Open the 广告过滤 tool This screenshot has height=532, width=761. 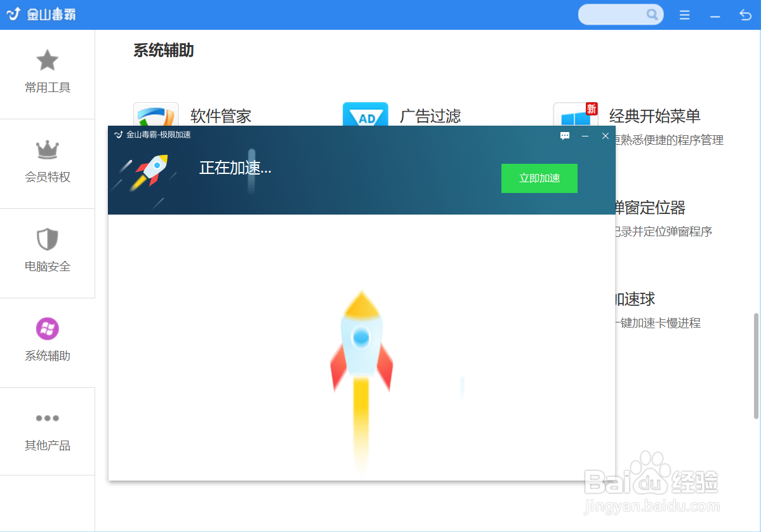pyautogui.click(x=430, y=116)
